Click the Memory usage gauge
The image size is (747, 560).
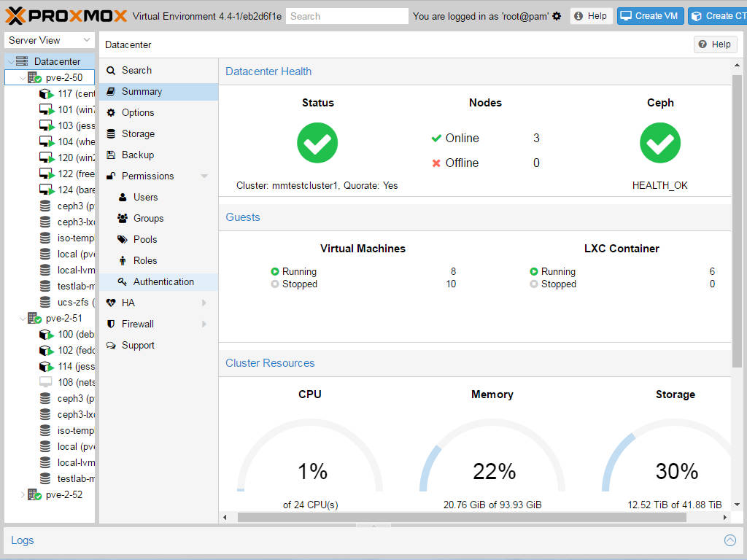tap(492, 472)
